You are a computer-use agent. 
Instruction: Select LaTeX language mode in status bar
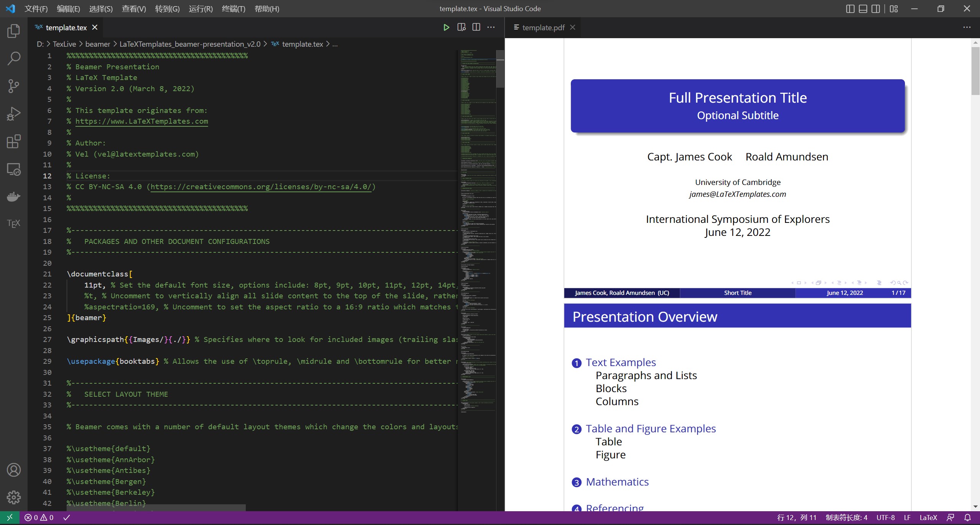pos(928,518)
